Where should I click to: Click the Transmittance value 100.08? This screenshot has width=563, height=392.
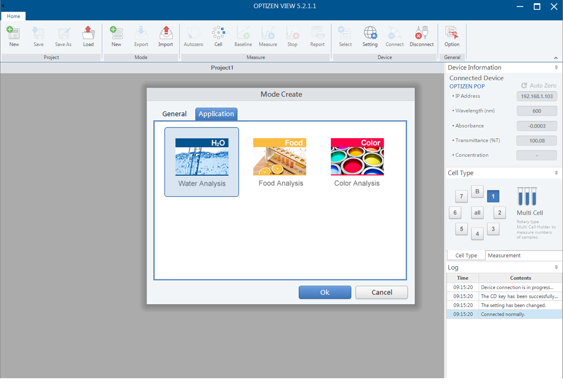(537, 141)
